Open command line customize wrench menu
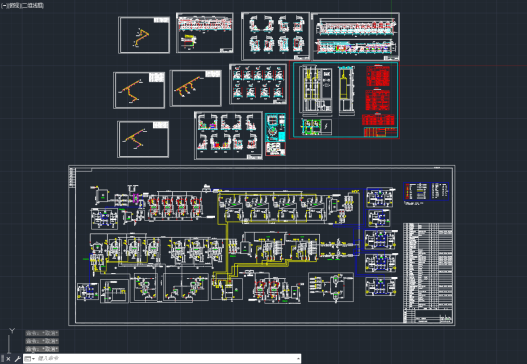The image size is (527, 364). [17, 359]
